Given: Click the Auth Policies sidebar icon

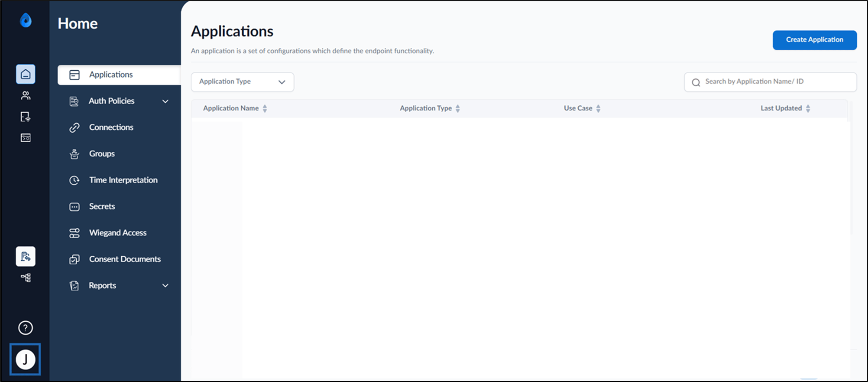Looking at the screenshot, I should click(x=74, y=101).
